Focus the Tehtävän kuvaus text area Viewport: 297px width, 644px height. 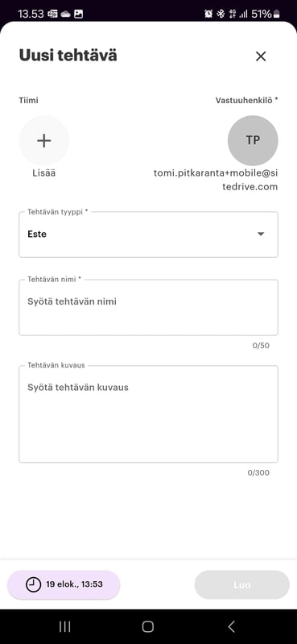[x=148, y=414]
